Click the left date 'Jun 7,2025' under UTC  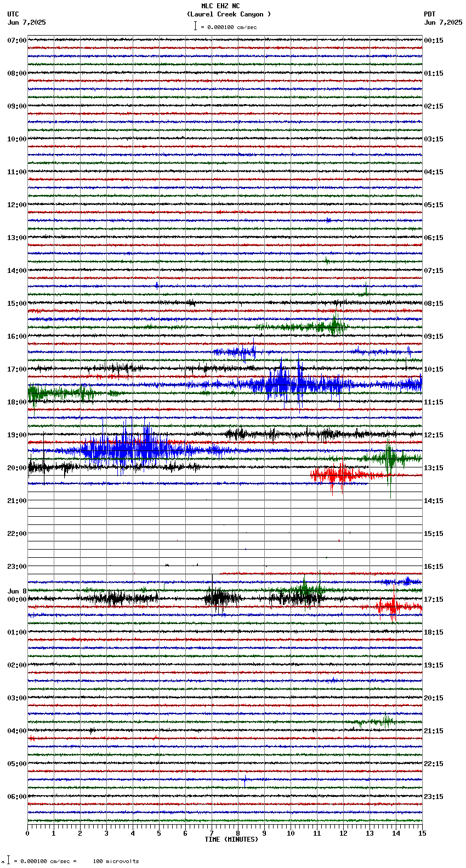pos(27,22)
